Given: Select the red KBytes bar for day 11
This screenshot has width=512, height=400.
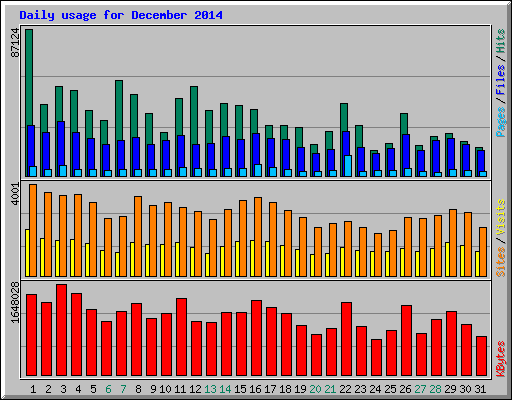Looking at the screenshot, I should (x=182, y=337).
